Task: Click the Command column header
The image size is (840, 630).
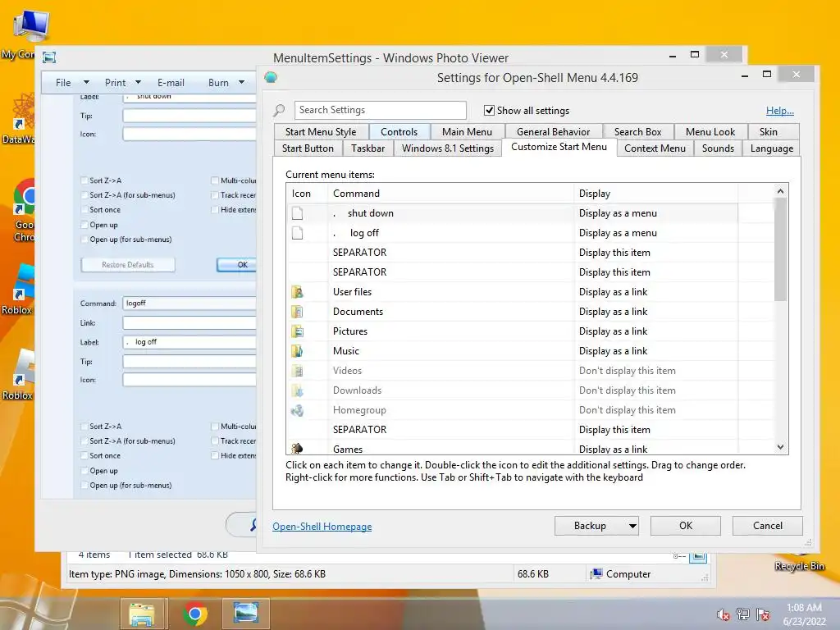Action: (x=450, y=194)
